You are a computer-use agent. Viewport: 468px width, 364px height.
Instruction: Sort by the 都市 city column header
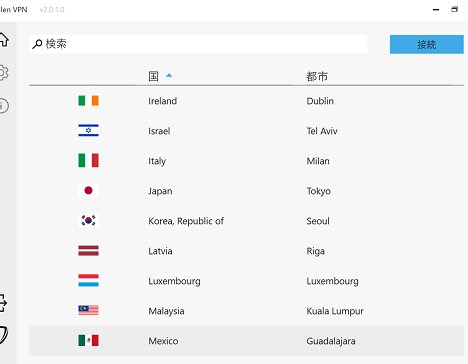pyautogui.click(x=317, y=77)
